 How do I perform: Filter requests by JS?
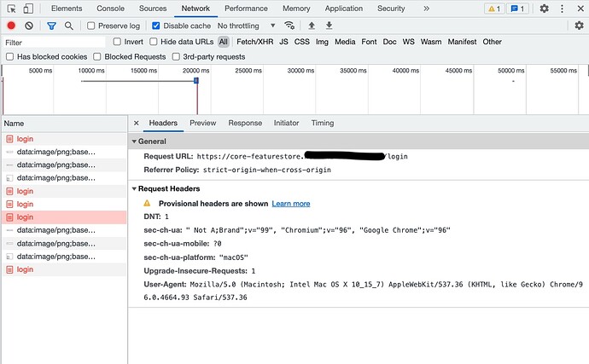[283, 42]
